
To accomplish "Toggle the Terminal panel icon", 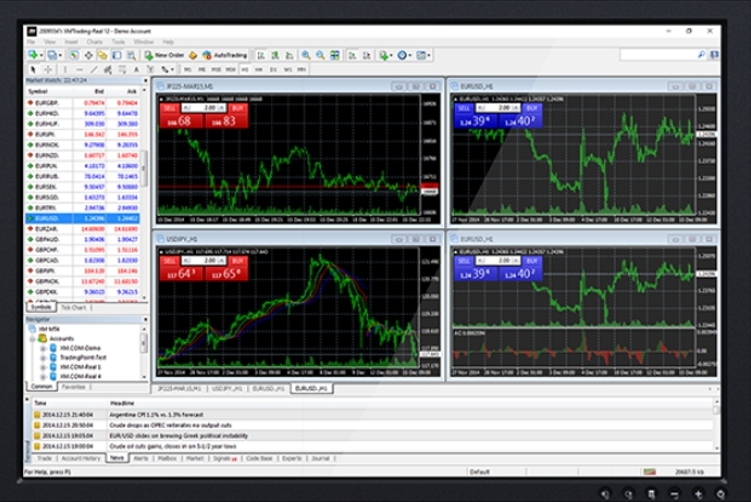I will 116,55.
